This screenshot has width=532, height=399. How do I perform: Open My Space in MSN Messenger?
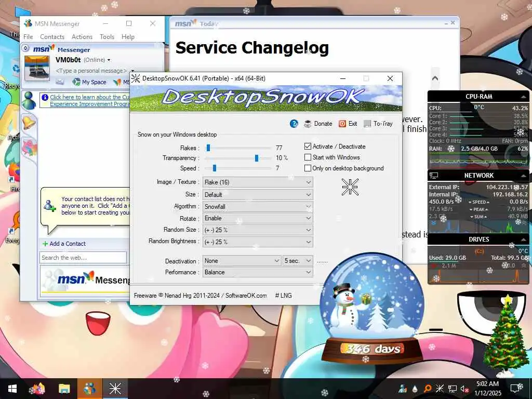[x=89, y=82]
